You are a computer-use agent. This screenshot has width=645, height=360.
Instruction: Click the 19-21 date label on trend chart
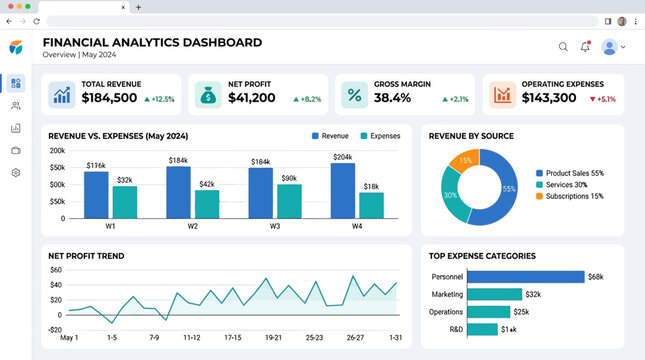[273, 337]
